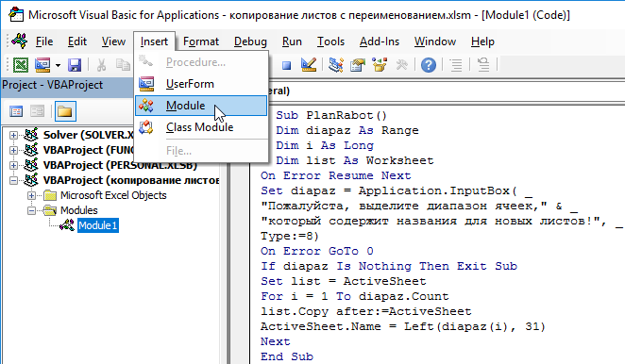The height and width of the screenshot is (364, 625).
Task: Expand the Microsoft Excel Objects folder
Action: [31, 195]
